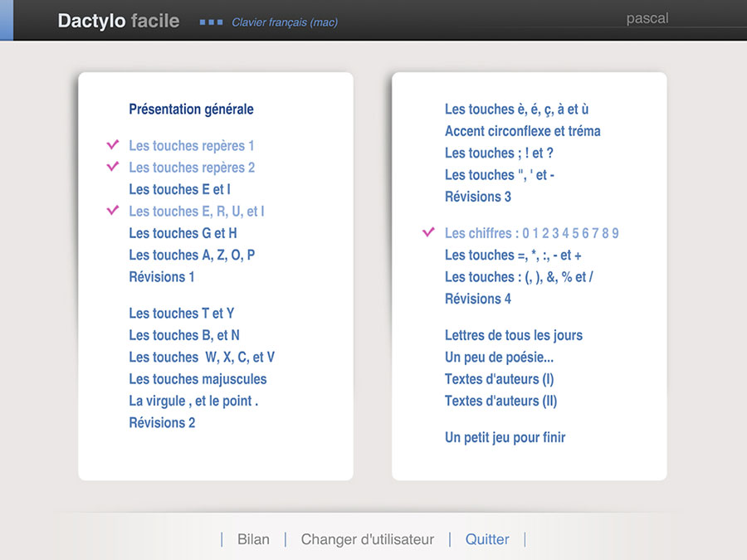This screenshot has width=747, height=560.
Task: Start Un petit jeu pour finir
Action: 505,437
